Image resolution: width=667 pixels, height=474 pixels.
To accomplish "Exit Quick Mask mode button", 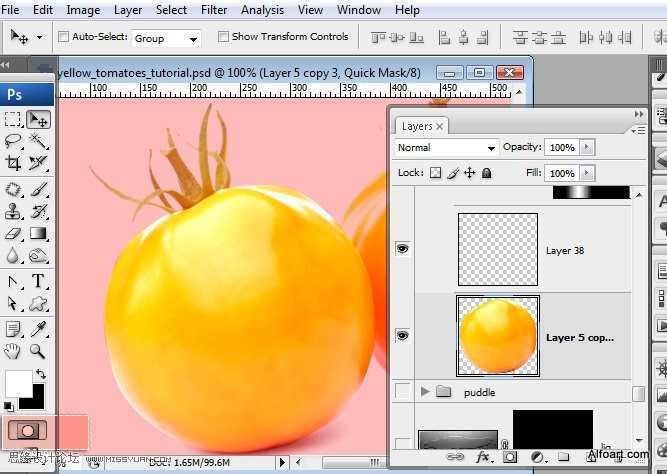I will (x=28, y=431).
